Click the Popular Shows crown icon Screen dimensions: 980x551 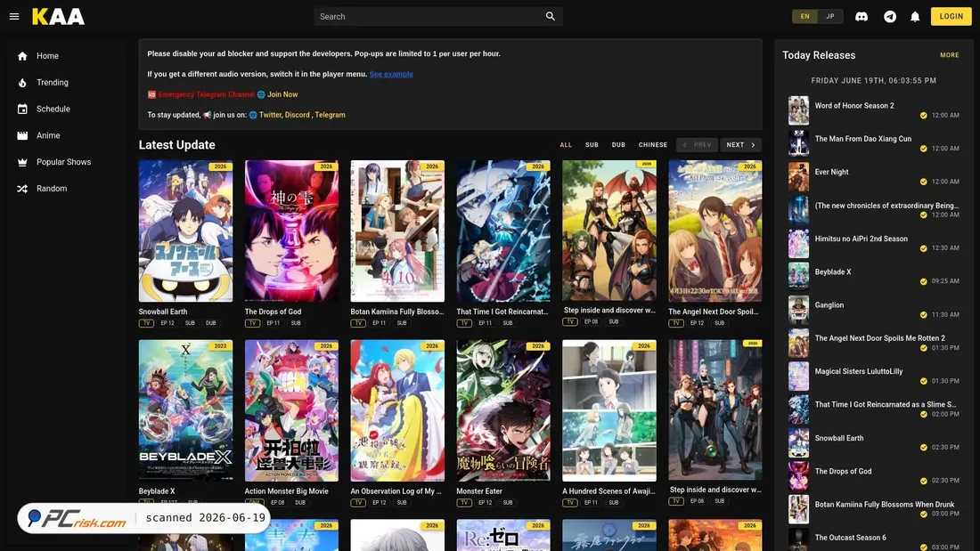[22, 162]
